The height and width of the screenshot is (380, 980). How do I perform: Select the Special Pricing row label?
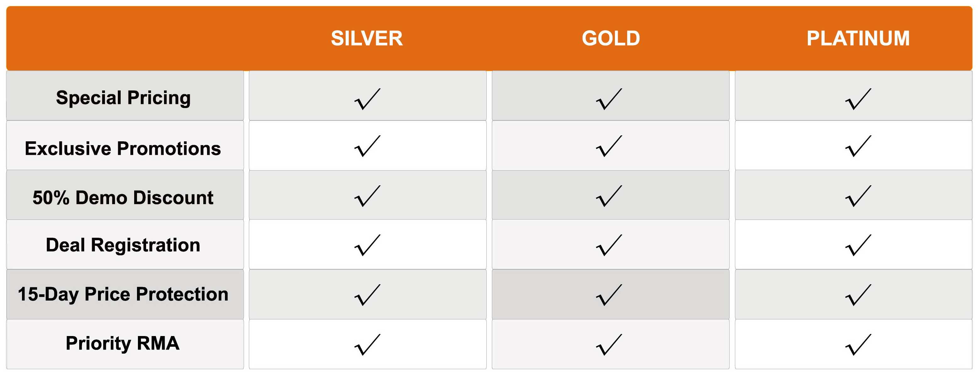[x=123, y=98]
